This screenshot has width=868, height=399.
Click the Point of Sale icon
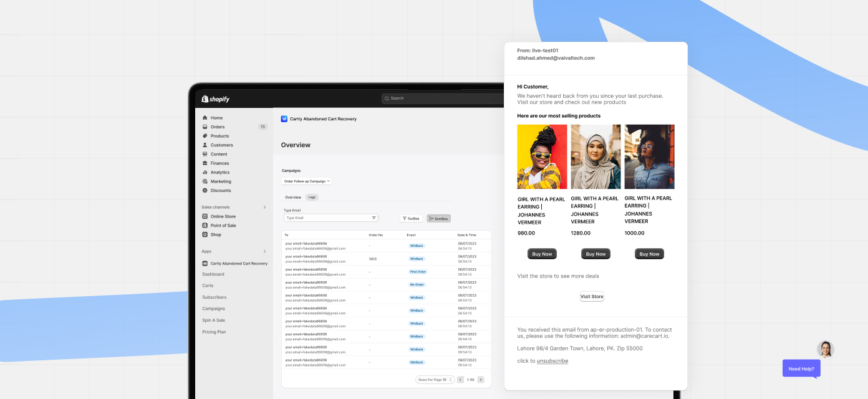coord(205,226)
